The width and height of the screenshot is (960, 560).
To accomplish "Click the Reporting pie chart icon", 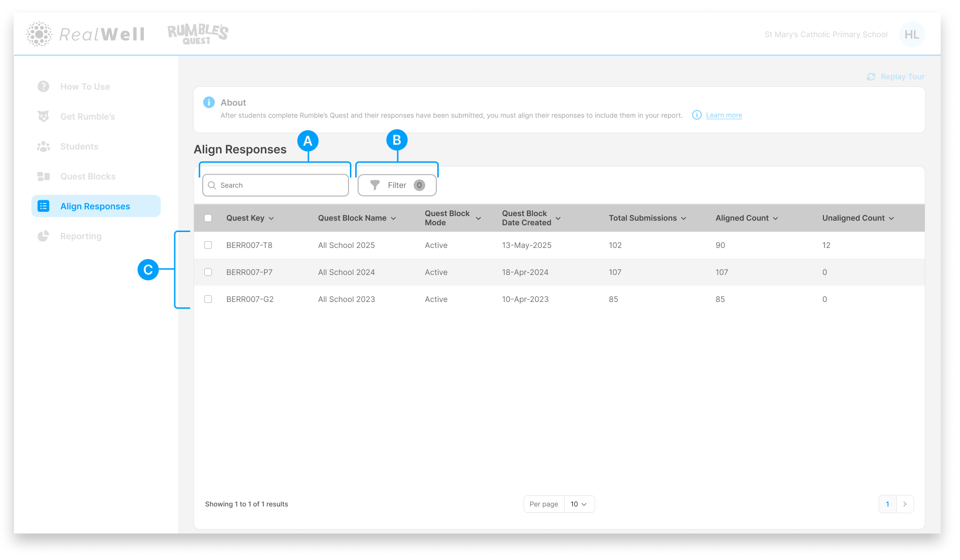I will (43, 236).
